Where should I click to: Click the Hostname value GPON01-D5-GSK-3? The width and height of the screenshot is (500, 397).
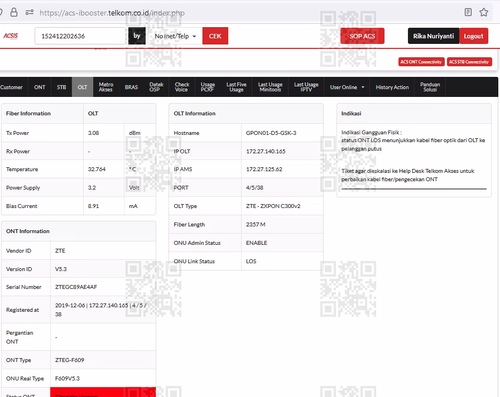click(x=271, y=133)
